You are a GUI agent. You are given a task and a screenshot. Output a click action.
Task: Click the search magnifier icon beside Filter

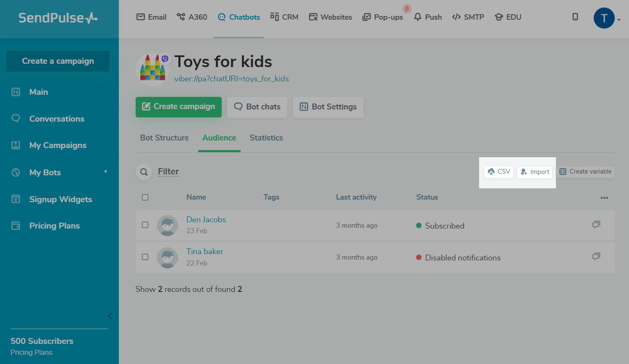click(x=144, y=172)
